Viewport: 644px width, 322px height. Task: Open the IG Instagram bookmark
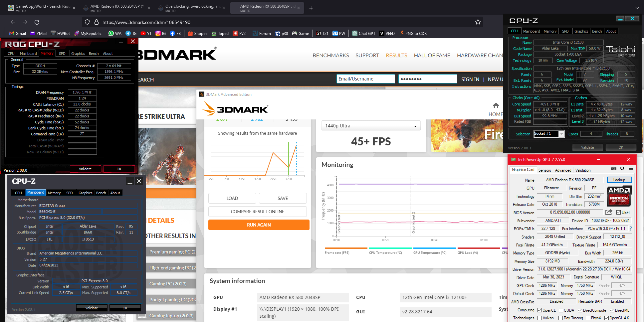pyautogui.click(x=161, y=33)
